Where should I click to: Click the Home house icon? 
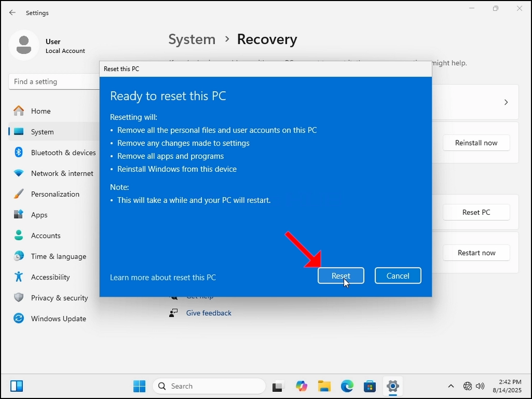(19, 111)
